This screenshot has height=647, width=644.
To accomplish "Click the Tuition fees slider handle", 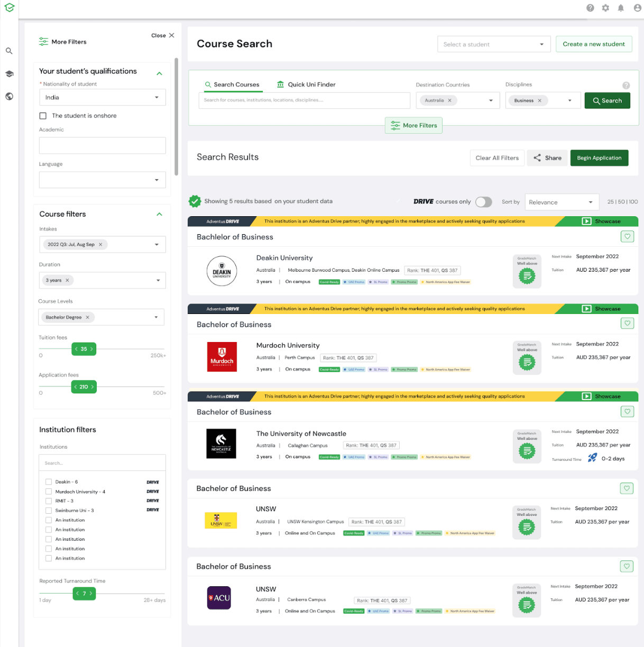I will tap(84, 349).
